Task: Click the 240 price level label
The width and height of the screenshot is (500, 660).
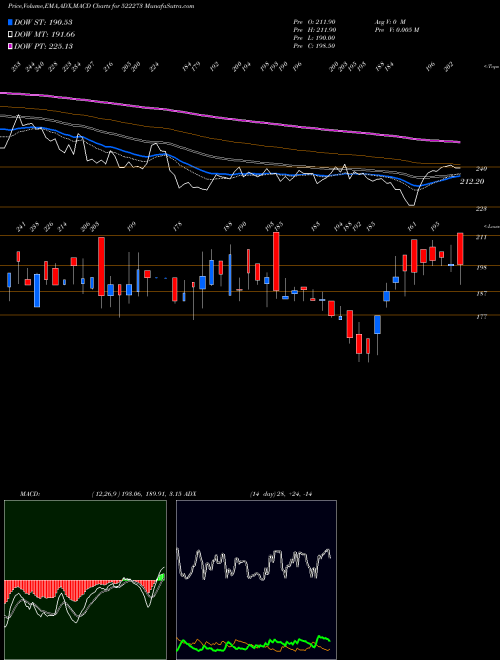Action: pos(481,169)
